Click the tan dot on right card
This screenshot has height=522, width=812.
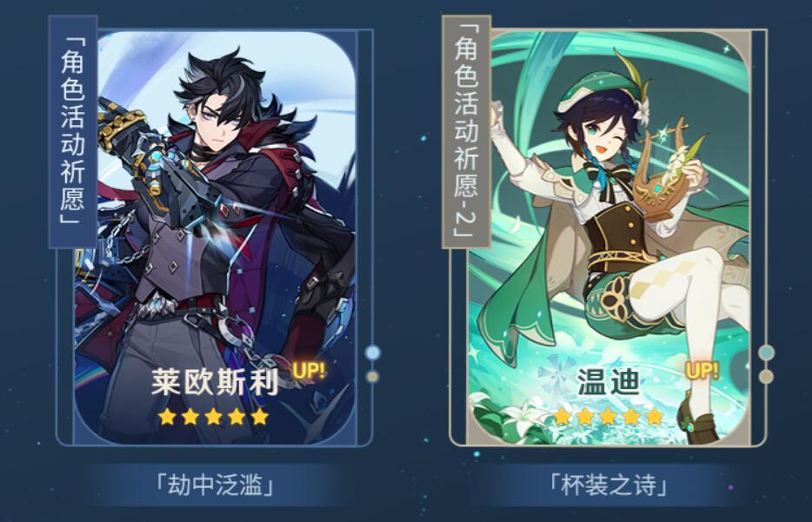coord(767,376)
